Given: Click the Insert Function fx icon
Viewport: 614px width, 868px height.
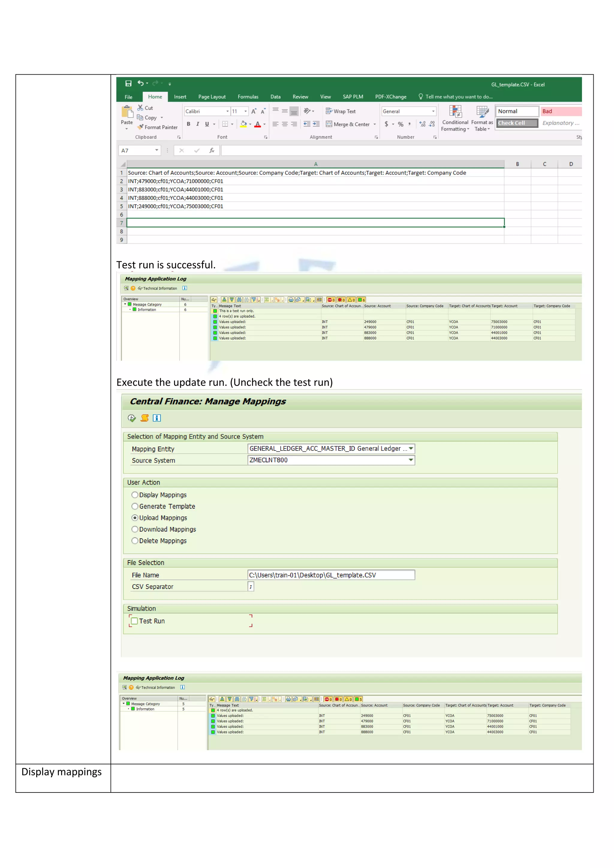Looking at the screenshot, I should 212,150.
